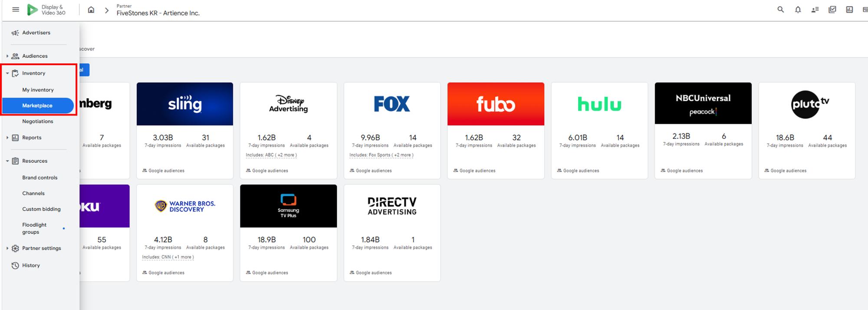868x310 pixels.
Task: Open the Custom bidding link
Action: click(x=41, y=209)
